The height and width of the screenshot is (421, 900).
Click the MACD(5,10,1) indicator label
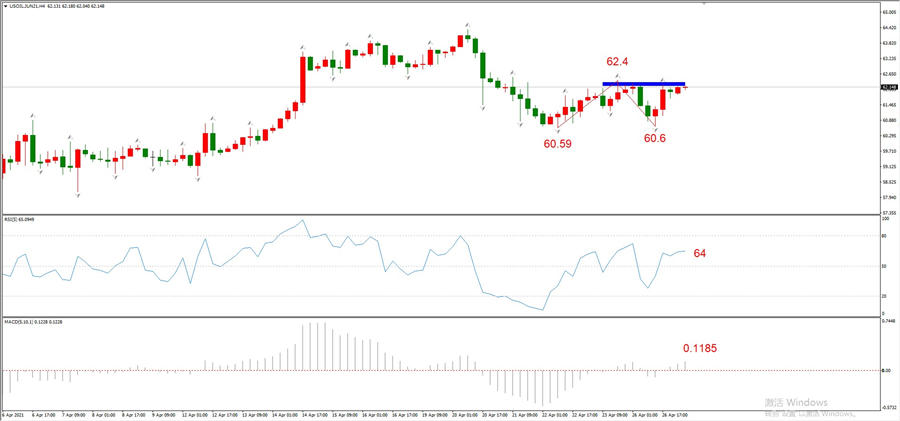[x=33, y=322]
